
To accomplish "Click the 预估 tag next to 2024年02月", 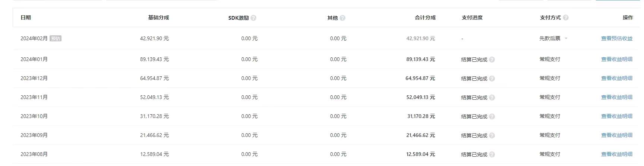I will click(x=56, y=38).
